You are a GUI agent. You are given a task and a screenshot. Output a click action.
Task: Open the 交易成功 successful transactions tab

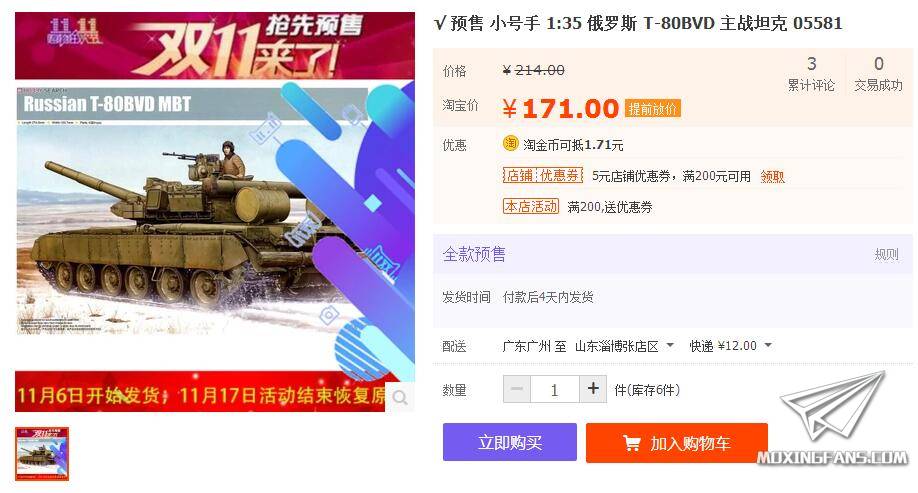[878, 73]
